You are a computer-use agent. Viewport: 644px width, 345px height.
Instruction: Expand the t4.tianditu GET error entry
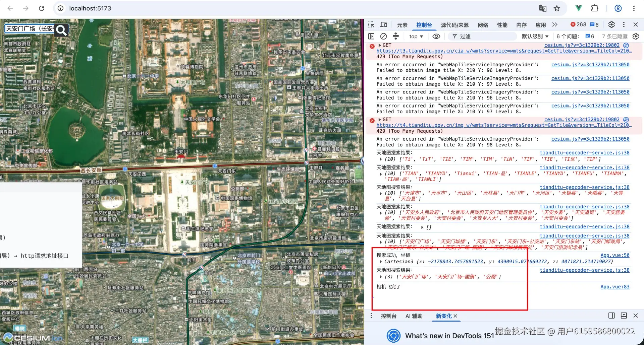[380, 120]
